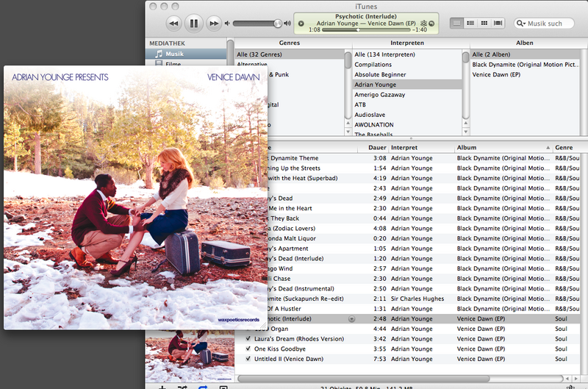The image size is (588, 389).
Task: Select artist Adrian Younge in the browser
Action: pyautogui.click(x=407, y=85)
